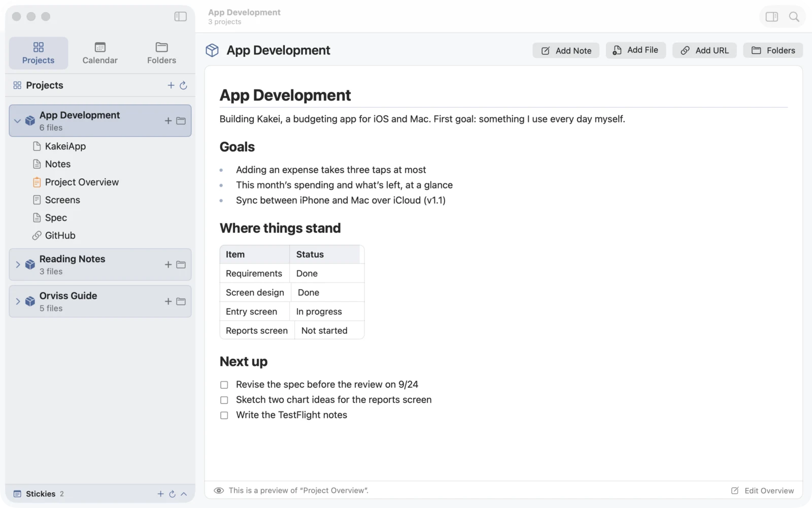The image size is (812, 508).
Task: Add item to App Development project
Action: click(x=168, y=121)
